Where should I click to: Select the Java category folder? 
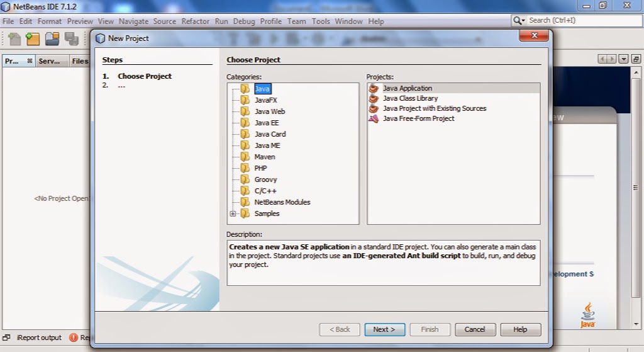[x=262, y=89]
